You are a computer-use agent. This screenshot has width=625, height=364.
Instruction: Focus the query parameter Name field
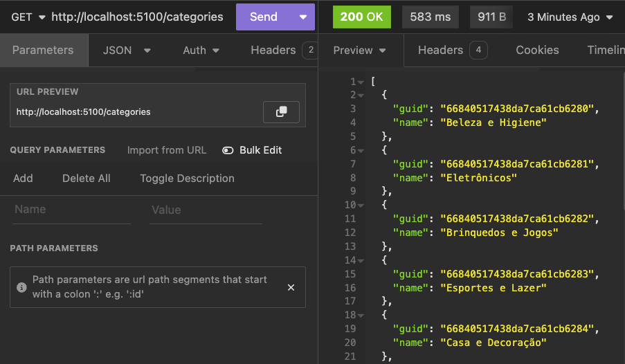[x=71, y=210]
